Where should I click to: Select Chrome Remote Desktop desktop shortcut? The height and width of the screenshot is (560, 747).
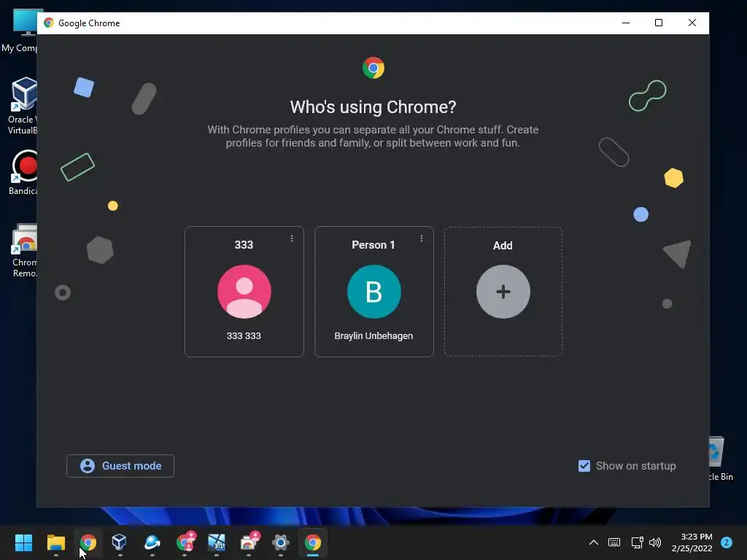[24, 251]
